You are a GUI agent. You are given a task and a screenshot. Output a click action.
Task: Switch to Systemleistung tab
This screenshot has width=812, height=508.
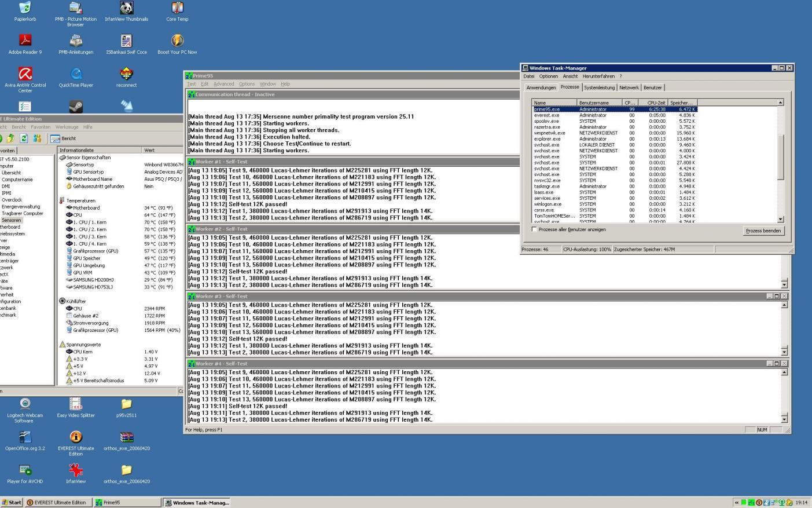click(599, 87)
